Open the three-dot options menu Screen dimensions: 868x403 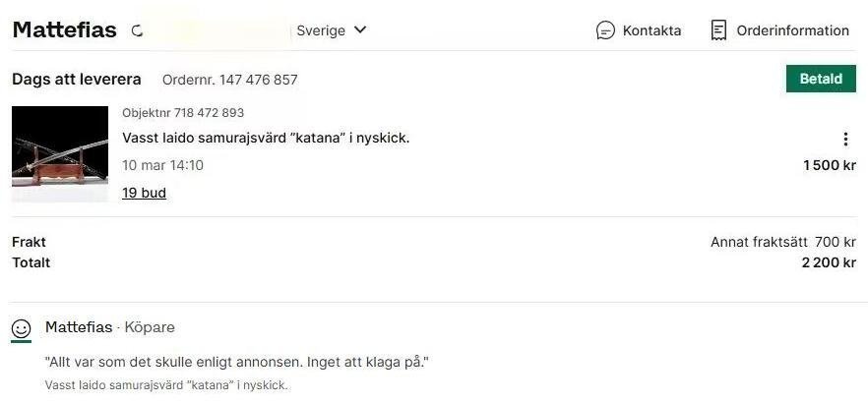(845, 140)
